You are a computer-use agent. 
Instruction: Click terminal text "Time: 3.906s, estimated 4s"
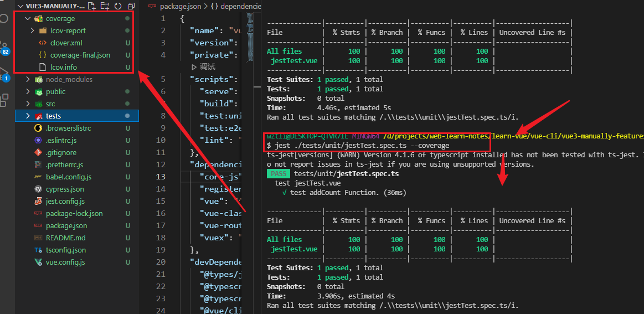331,296
